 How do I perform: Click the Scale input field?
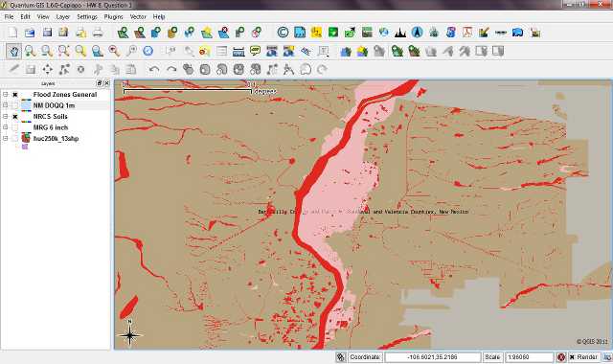[529, 357]
